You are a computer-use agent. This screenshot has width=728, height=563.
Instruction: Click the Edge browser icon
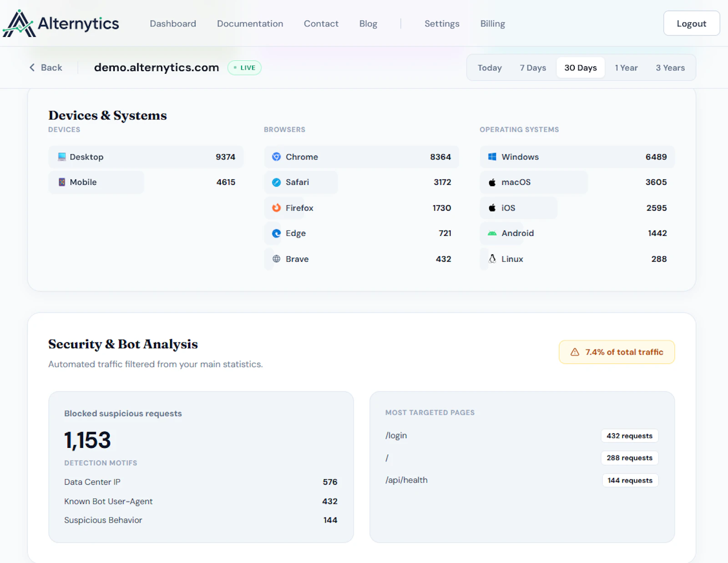coord(276,233)
